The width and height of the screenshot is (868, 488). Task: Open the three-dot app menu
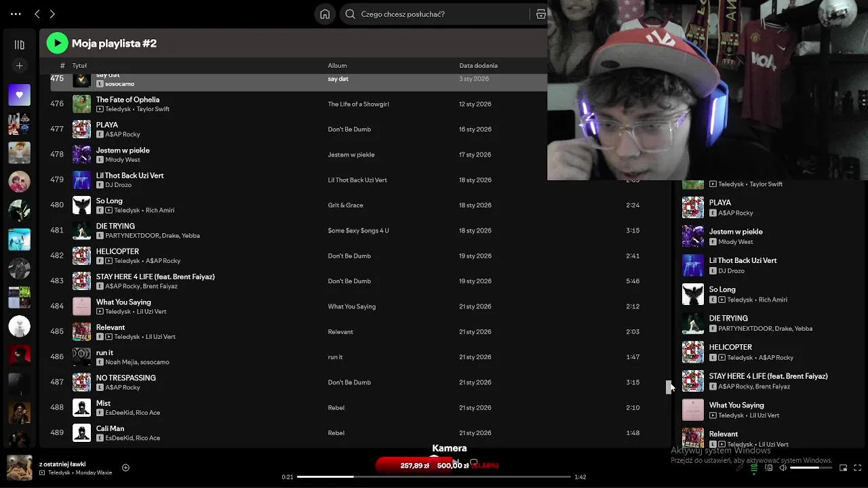pyautogui.click(x=16, y=14)
